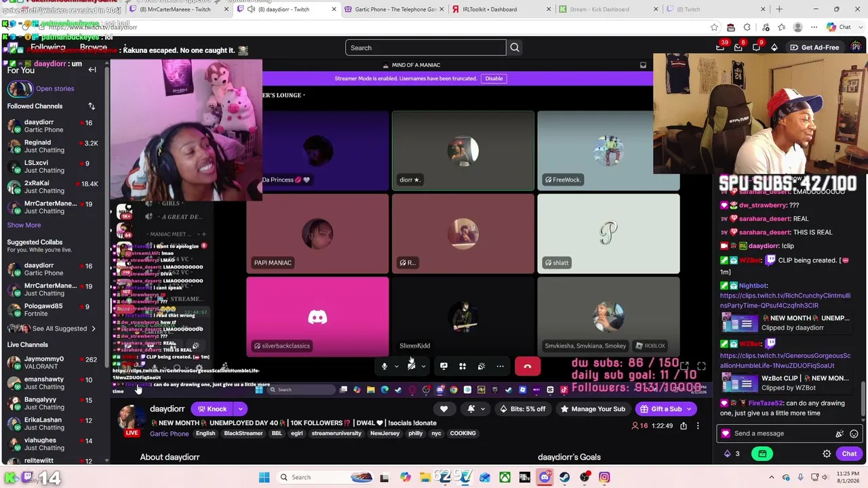The width and height of the screenshot is (868, 488).
Task: Switch to MrrCarterManeee Twitch tab
Action: (180, 9)
